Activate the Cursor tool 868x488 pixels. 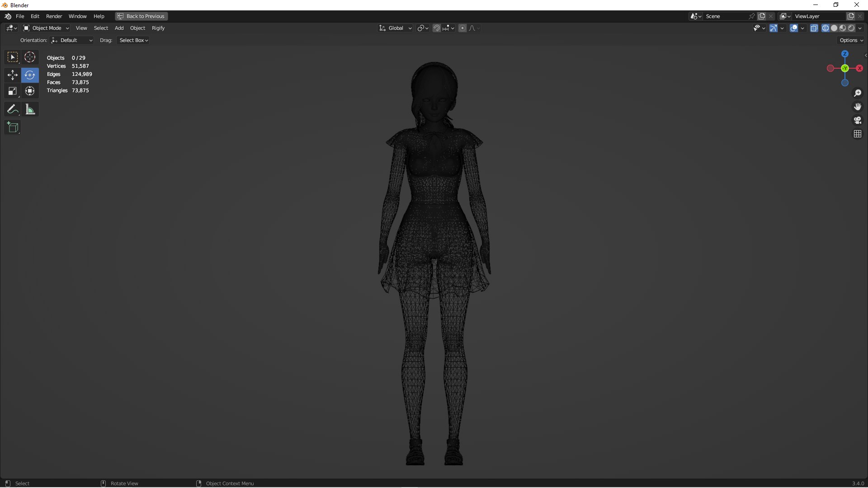point(30,57)
